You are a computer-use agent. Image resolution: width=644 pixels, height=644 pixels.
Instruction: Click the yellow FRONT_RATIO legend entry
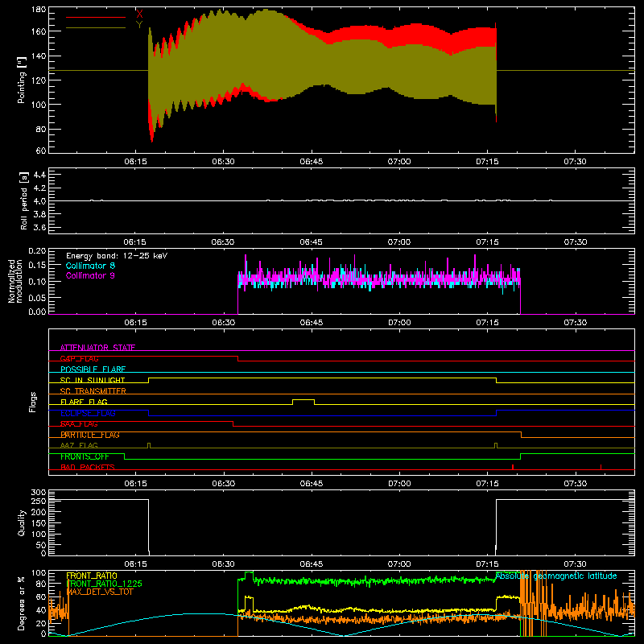(92, 576)
